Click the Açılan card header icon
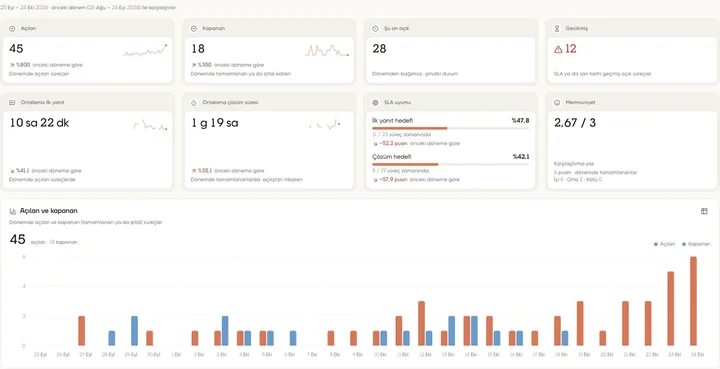720x369 pixels. (x=12, y=28)
